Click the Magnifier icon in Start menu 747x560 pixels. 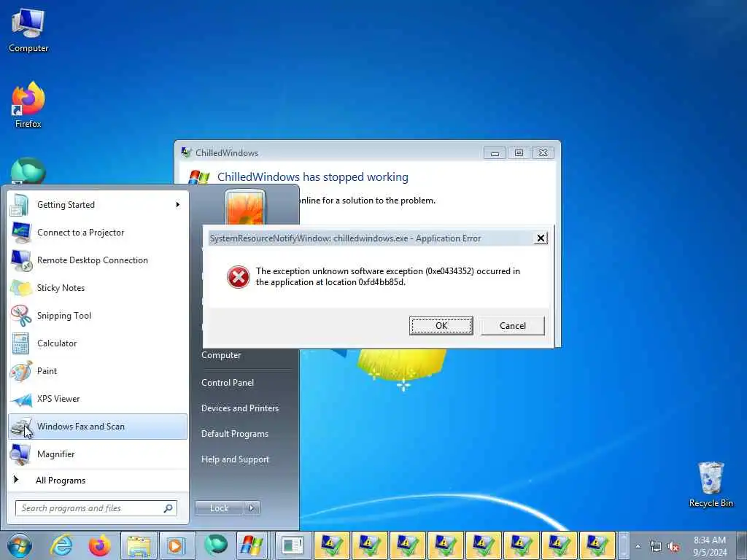pos(20,454)
